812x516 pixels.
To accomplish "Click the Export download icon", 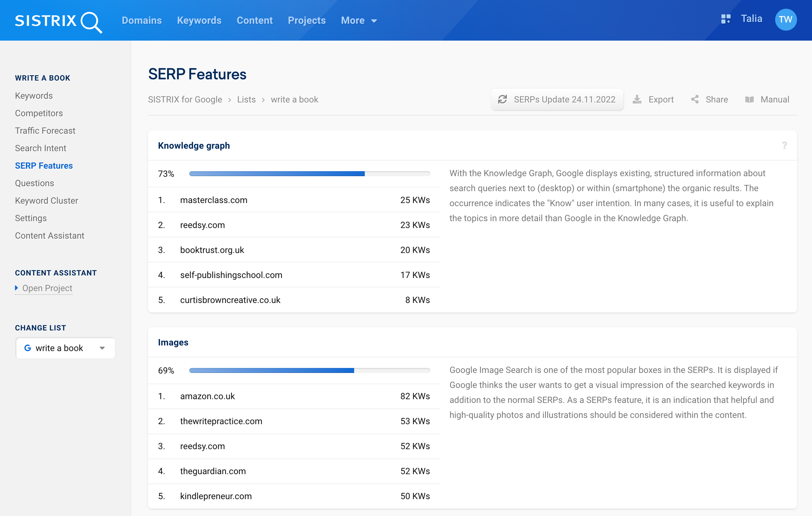I will (x=637, y=100).
